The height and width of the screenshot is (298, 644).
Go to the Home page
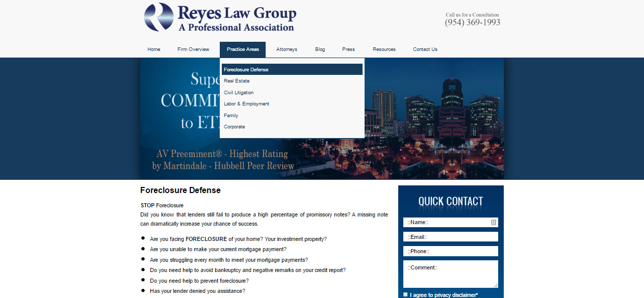pyautogui.click(x=154, y=49)
